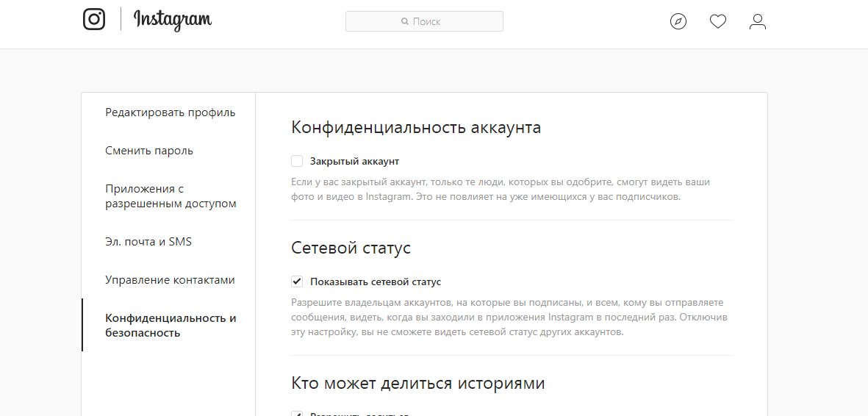Disable the Показывать сетевой статус checkbox

[x=297, y=281]
